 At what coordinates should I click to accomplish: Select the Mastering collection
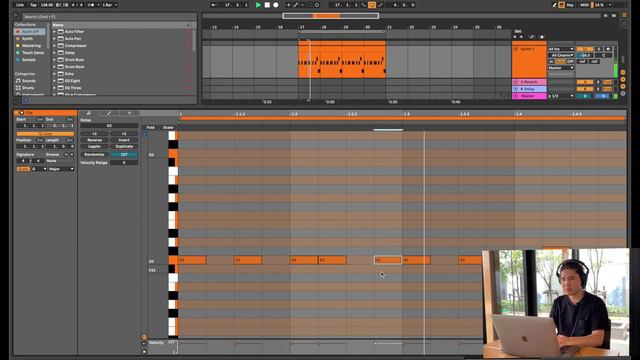click(x=31, y=45)
